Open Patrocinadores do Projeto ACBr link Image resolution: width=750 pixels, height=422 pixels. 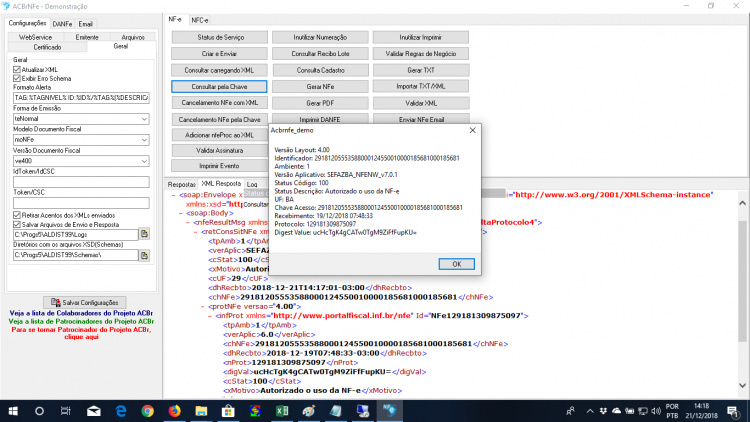point(81,322)
